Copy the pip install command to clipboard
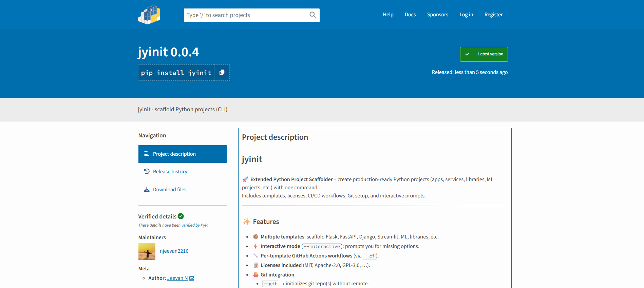The width and height of the screenshot is (644, 288). click(222, 73)
